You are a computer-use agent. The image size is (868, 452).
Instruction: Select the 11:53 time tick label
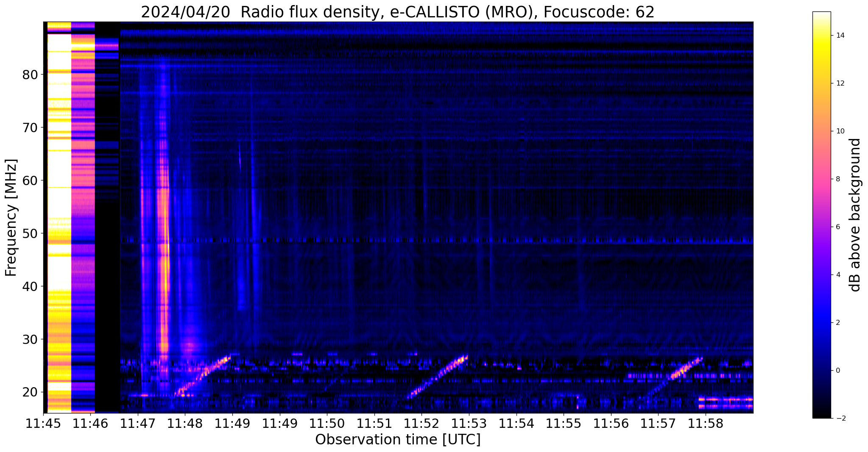[469, 424]
